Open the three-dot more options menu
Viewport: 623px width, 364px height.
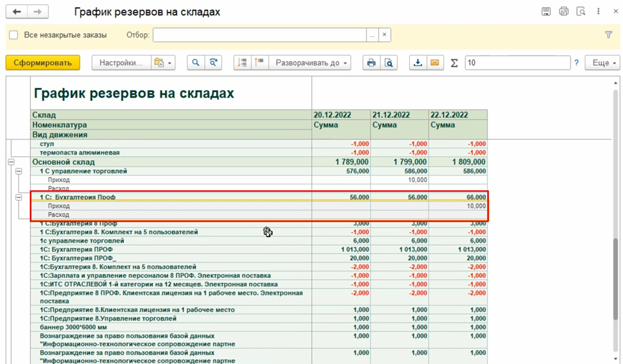pyautogui.click(x=598, y=11)
